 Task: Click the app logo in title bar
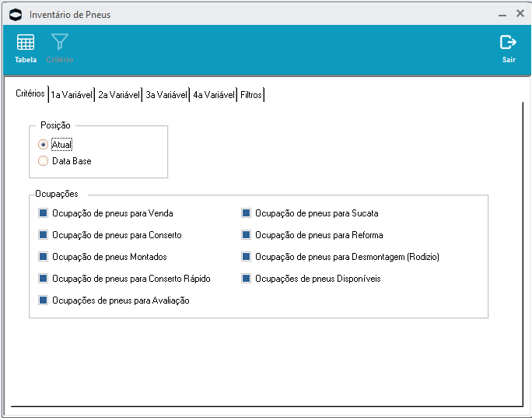[x=15, y=14]
